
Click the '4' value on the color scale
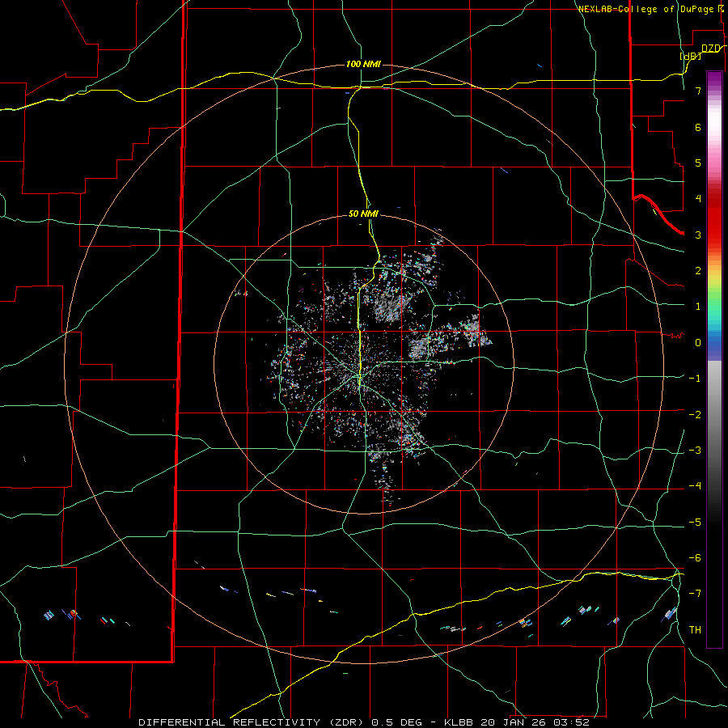point(698,199)
